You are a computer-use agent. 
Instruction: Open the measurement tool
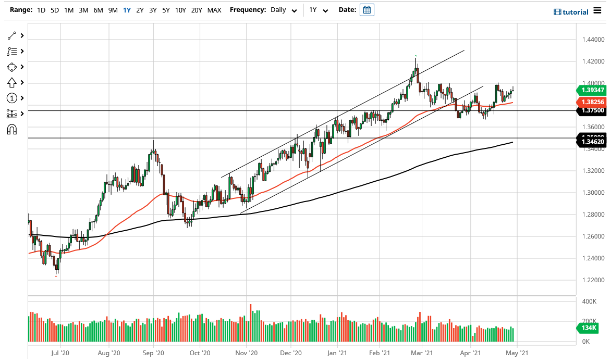click(10, 114)
